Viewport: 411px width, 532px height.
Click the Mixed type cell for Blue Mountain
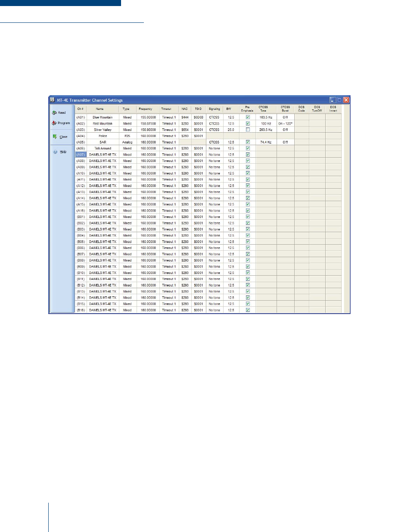pyautogui.click(x=128, y=117)
